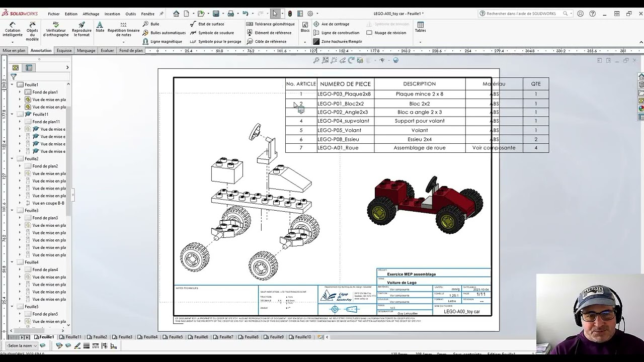The width and height of the screenshot is (644, 362).
Task: Choose Répétition linéaire de notes
Action: 123,30
